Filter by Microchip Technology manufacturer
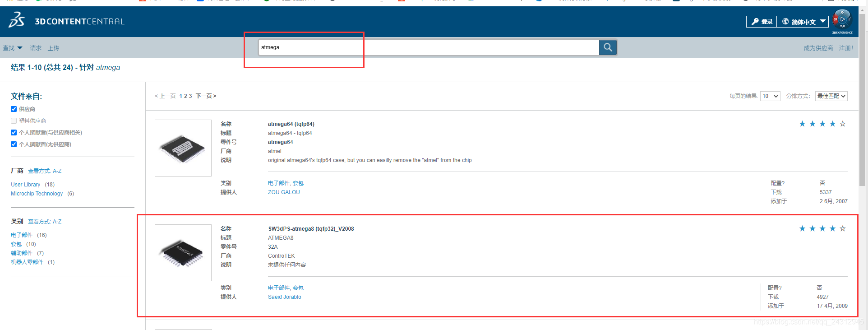Screen dimensions: 868x330 coord(37,194)
